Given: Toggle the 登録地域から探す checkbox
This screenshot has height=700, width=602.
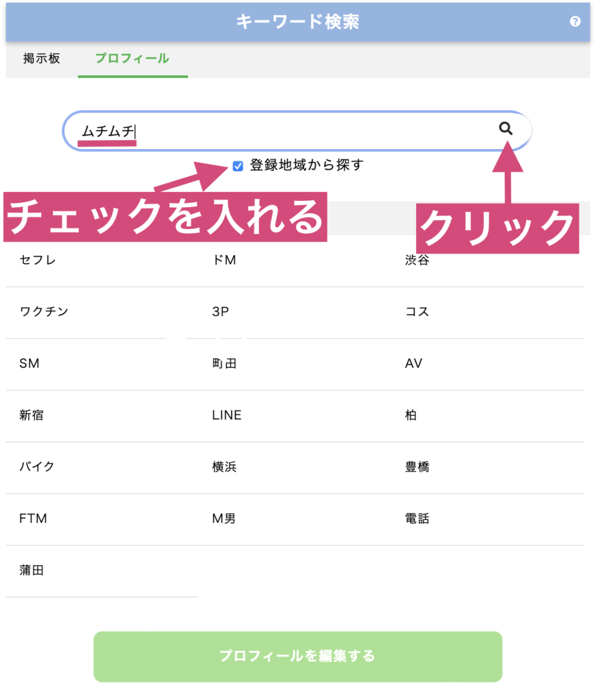Looking at the screenshot, I should pyautogui.click(x=238, y=165).
